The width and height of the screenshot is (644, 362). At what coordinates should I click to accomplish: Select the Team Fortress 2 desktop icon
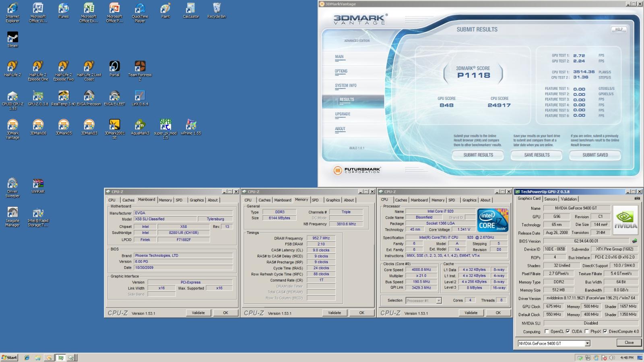click(x=140, y=71)
